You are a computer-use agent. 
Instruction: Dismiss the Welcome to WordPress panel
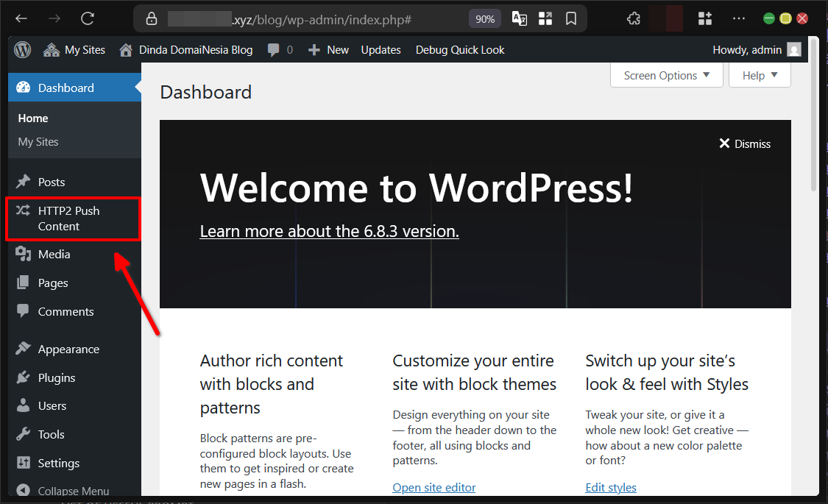click(745, 143)
